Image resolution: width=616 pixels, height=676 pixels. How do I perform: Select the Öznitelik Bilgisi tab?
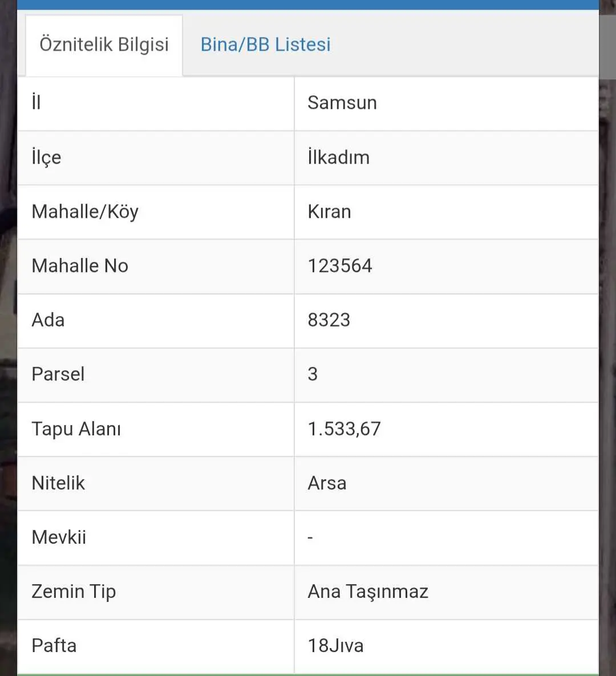[x=104, y=46]
